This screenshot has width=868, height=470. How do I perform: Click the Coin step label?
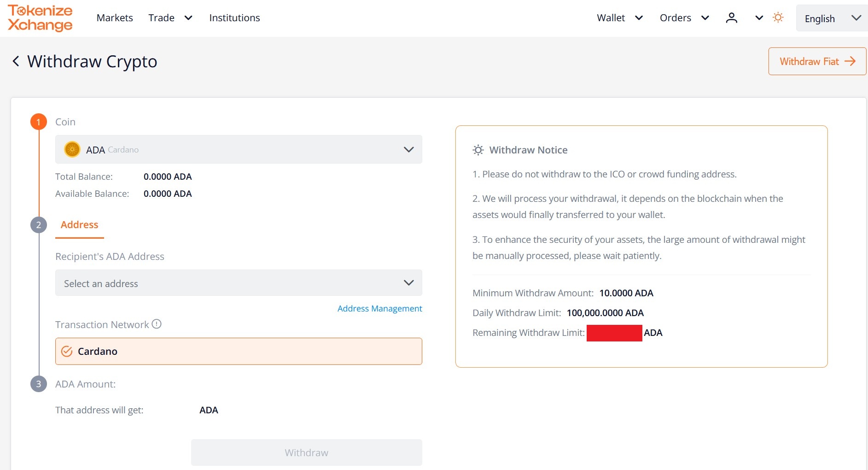click(x=65, y=122)
